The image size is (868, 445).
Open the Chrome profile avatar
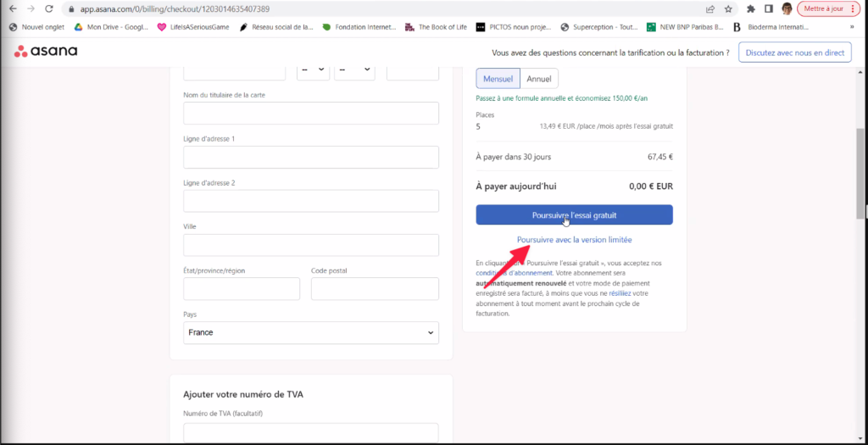[x=787, y=9]
